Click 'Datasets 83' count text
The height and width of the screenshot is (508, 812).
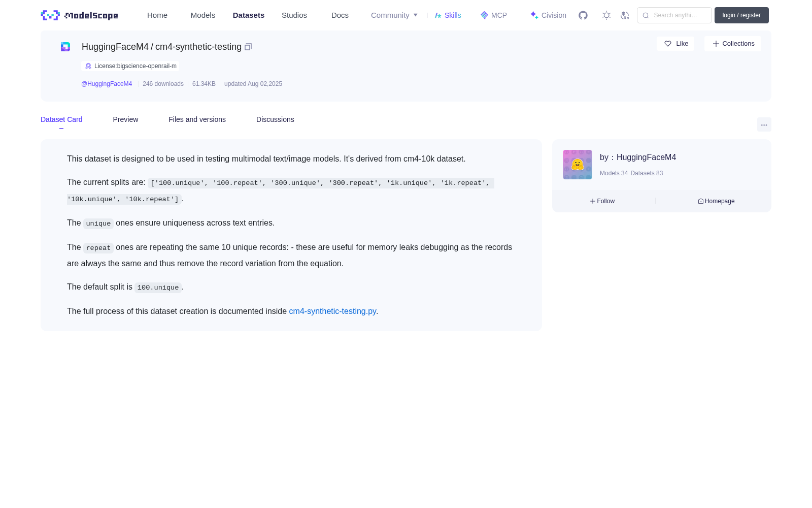pos(647,173)
